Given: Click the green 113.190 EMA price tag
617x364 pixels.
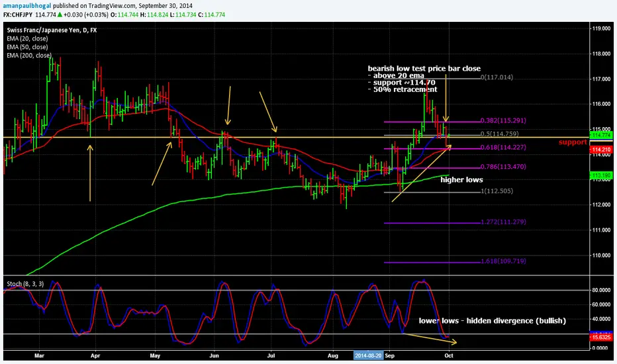Looking at the screenshot, I should (x=601, y=175).
